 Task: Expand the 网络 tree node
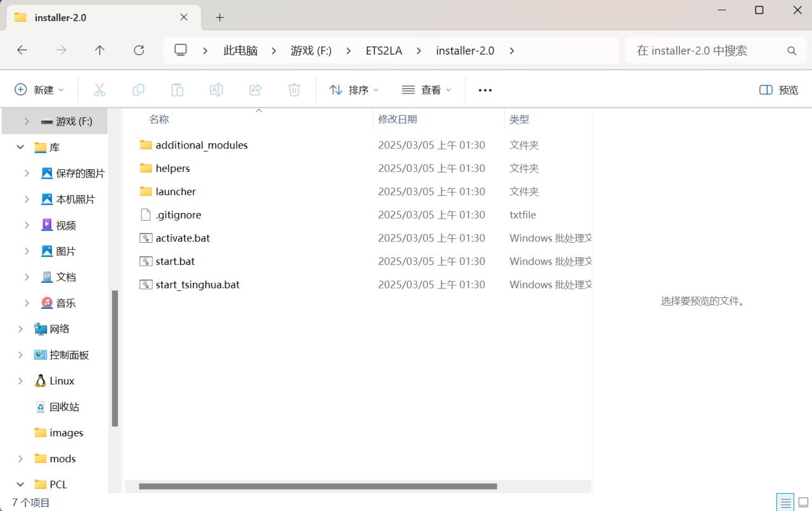pyautogui.click(x=20, y=328)
